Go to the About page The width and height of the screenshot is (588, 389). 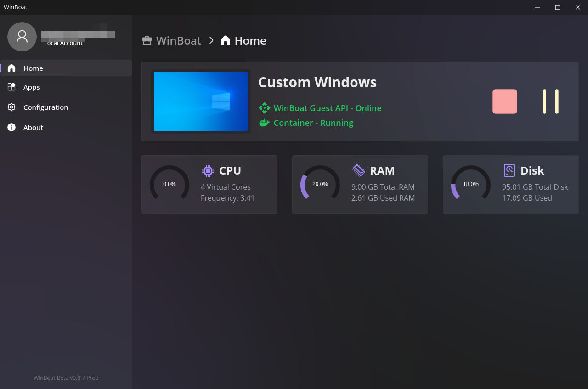(33, 128)
